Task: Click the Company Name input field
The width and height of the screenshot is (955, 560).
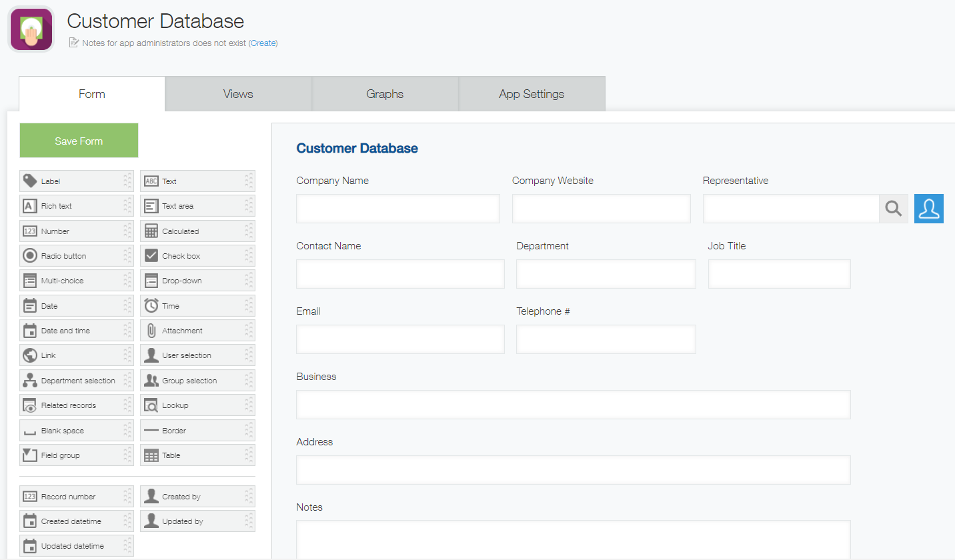Action: (x=397, y=209)
